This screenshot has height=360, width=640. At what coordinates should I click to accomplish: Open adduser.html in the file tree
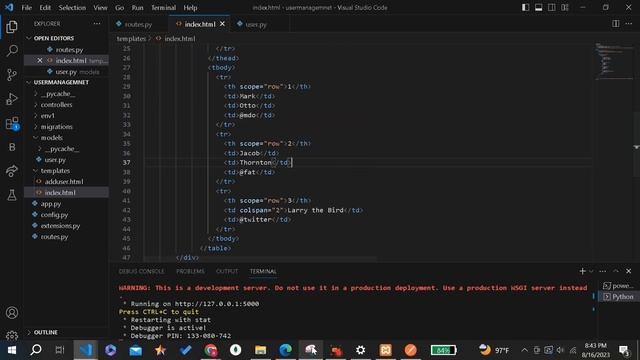(64, 182)
